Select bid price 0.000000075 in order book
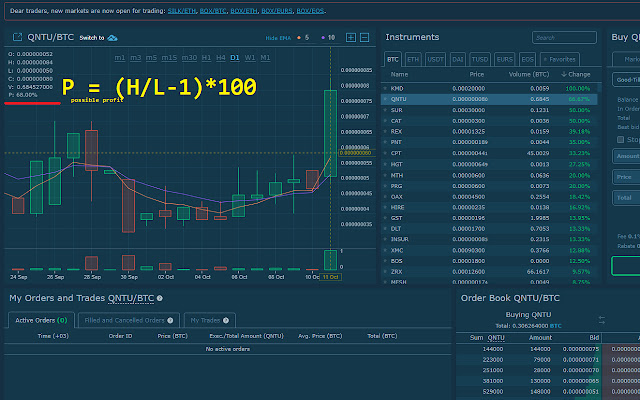Image resolution: width=640 pixels, height=400 pixels. pyautogui.click(x=581, y=349)
